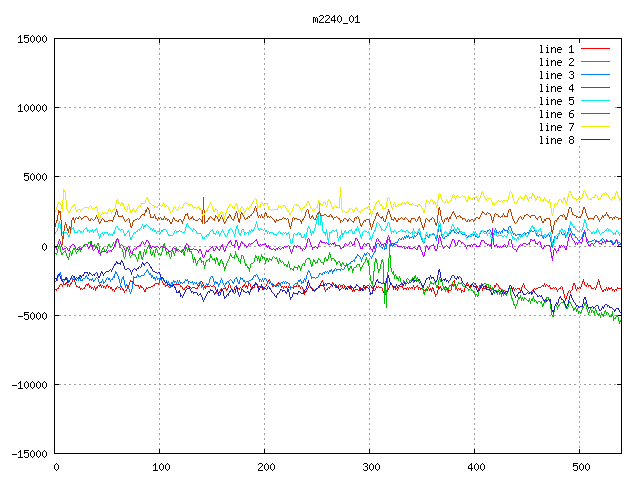Image resolution: width=640 pixels, height=480 pixels.
Task: Click the chart title m2240_01
Action: 335,19
